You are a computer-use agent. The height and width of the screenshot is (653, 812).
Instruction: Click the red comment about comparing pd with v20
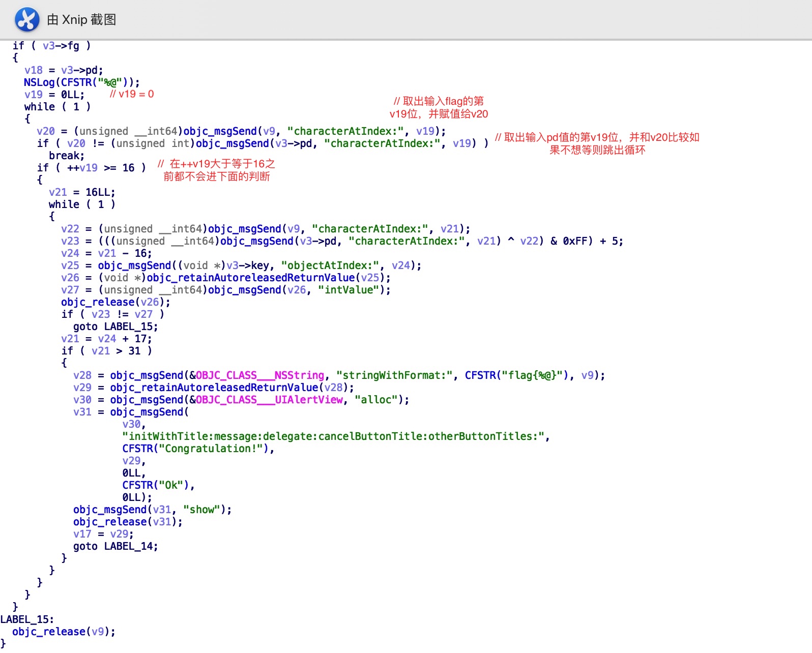(597, 143)
